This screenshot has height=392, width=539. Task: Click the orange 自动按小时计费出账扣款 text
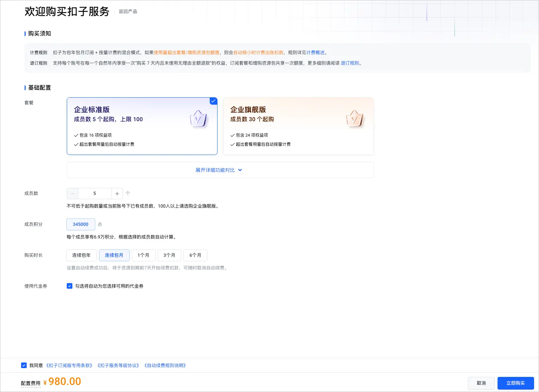click(x=258, y=53)
